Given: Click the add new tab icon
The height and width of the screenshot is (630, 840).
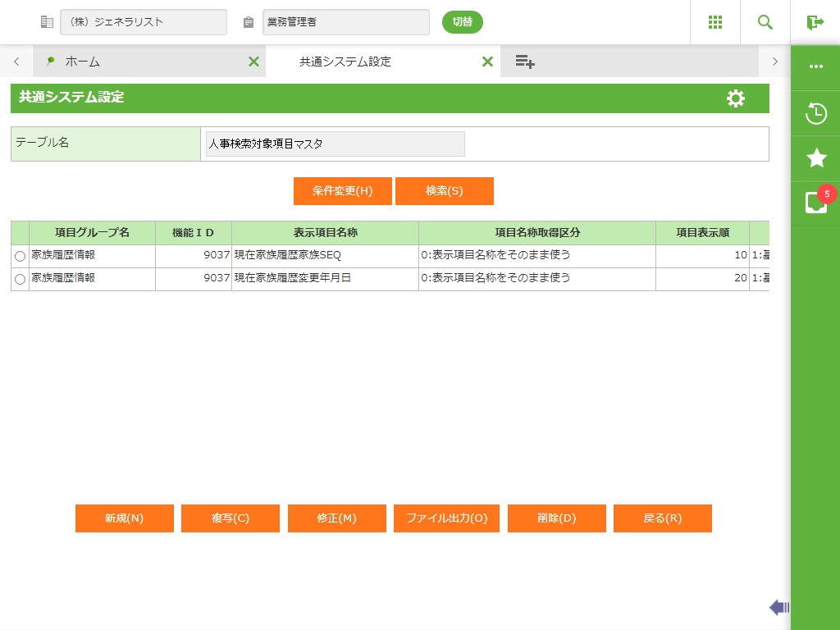Looking at the screenshot, I should click(525, 62).
